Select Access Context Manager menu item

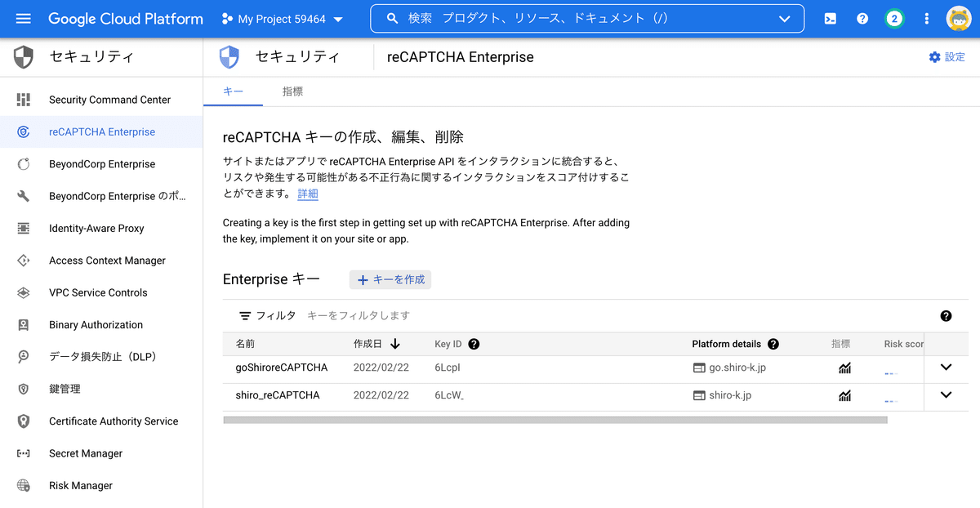point(107,261)
